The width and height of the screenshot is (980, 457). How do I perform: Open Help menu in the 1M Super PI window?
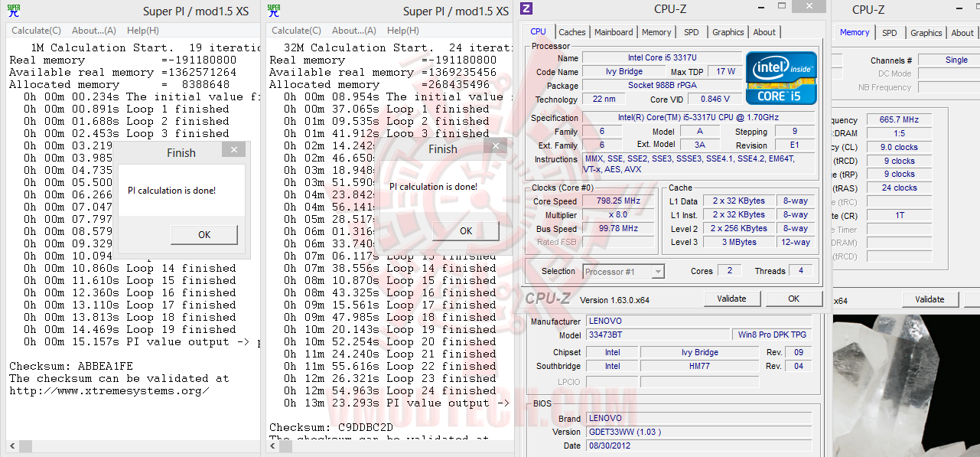click(x=143, y=31)
